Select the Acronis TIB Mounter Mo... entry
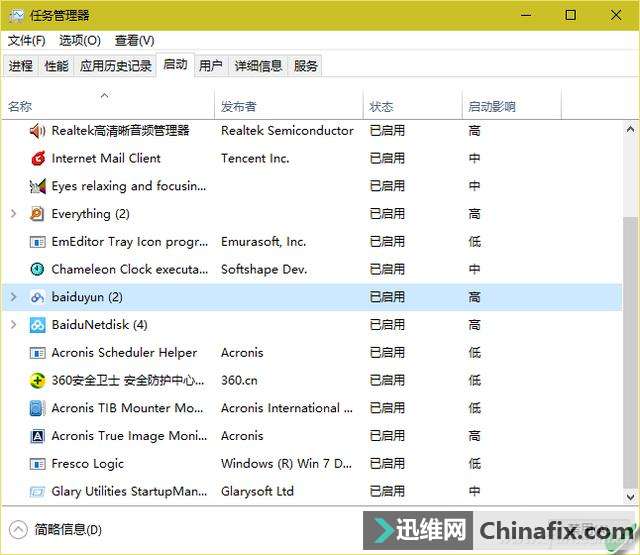Viewport: 640px width, 555px height. (x=127, y=408)
